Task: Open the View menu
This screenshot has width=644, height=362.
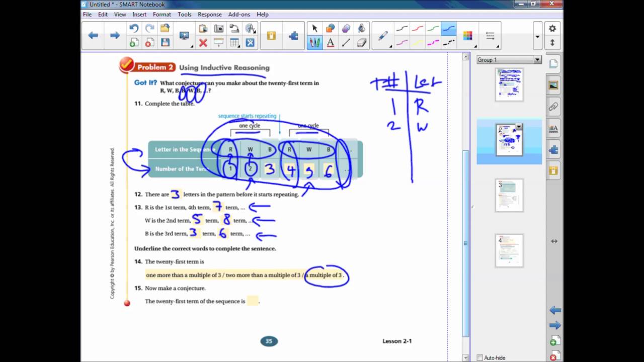Action: (x=120, y=15)
